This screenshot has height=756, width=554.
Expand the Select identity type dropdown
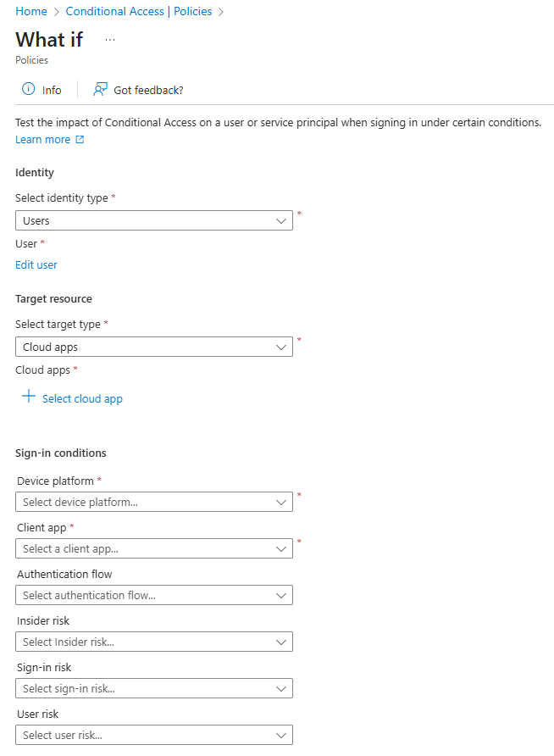pos(154,220)
